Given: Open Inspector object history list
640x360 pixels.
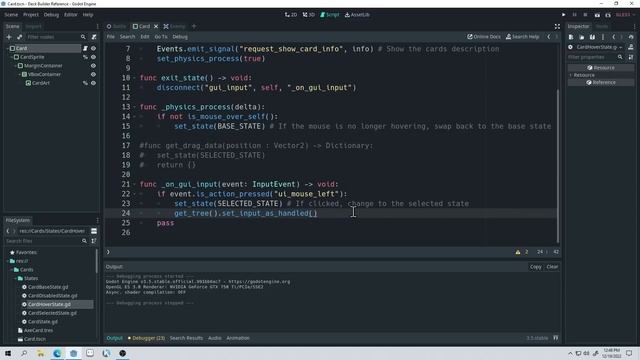Looking at the screenshot, I should pos(631,37).
